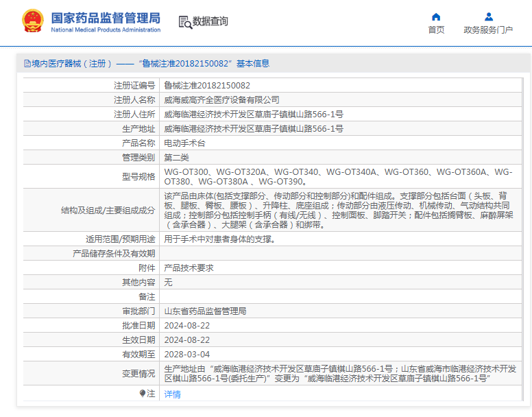Click the 批准日期 row label

(138, 325)
